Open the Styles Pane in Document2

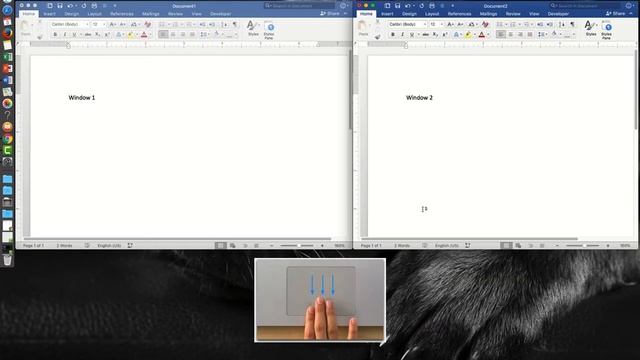tap(607, 31)
